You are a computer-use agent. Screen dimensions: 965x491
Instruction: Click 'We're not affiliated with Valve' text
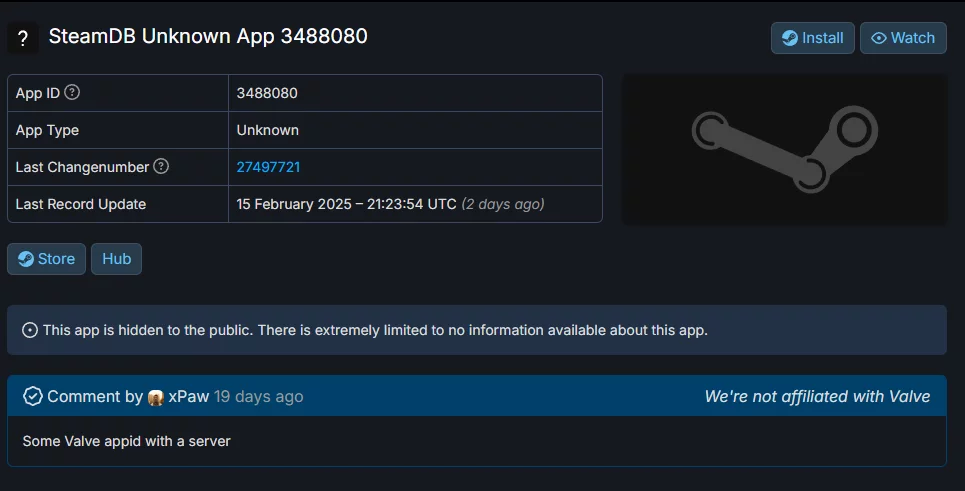[x=817, y=397]
